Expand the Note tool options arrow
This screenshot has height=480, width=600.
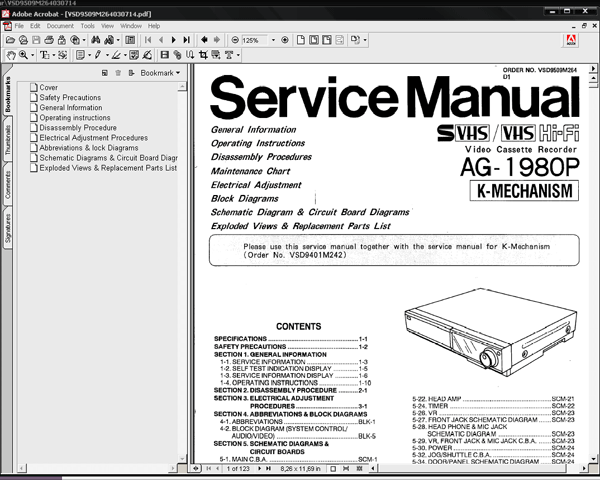coord(90,56)
